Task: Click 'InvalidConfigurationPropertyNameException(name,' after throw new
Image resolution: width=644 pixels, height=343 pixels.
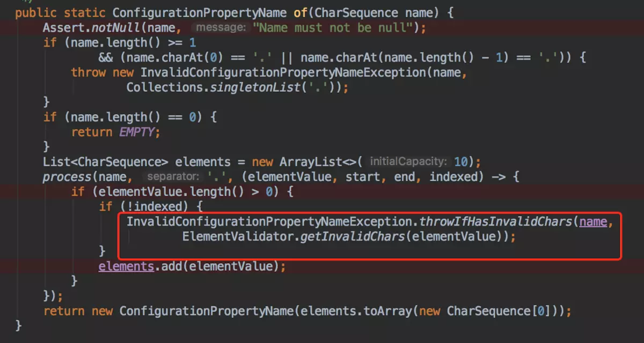Action: click(x=304, y=72)
